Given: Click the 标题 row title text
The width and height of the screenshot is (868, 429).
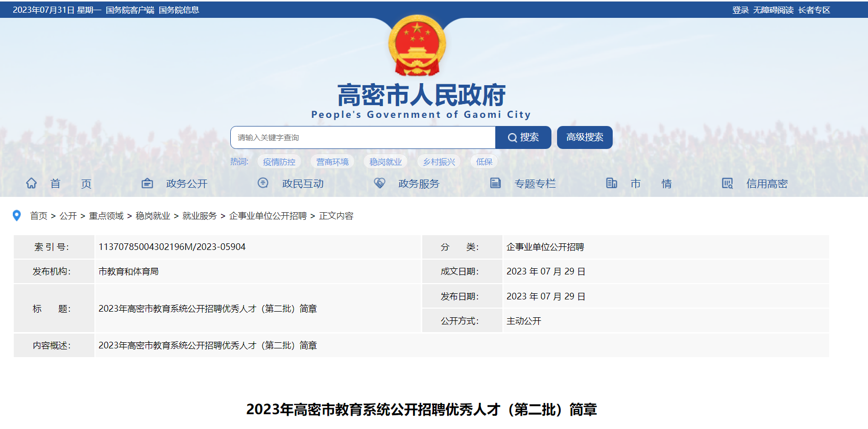Looking at the screenshot, I should click(x=208, y=309).
